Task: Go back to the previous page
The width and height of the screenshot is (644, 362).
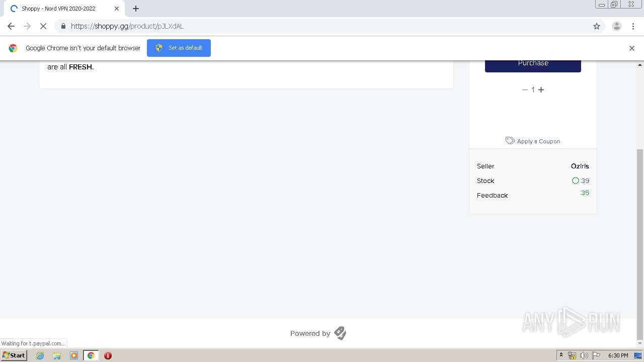Action: (x=11, y=26)
